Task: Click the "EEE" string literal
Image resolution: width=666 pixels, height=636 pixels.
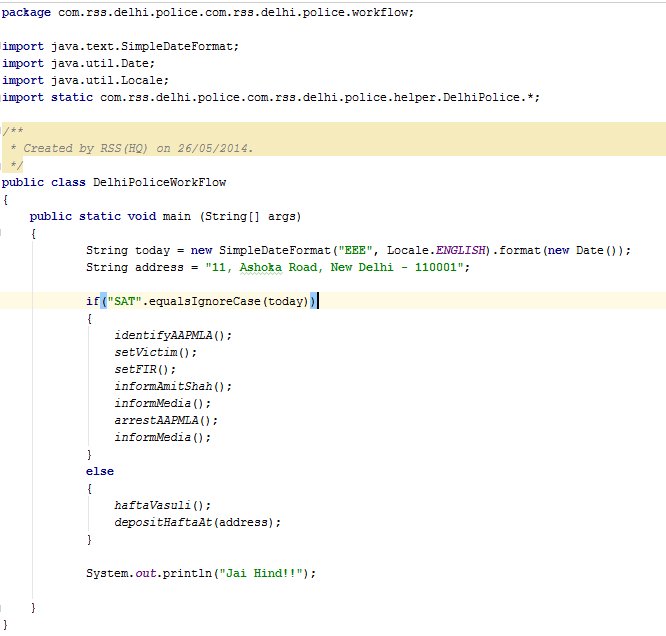Action: pyautogui.click(x=355, y=250)
